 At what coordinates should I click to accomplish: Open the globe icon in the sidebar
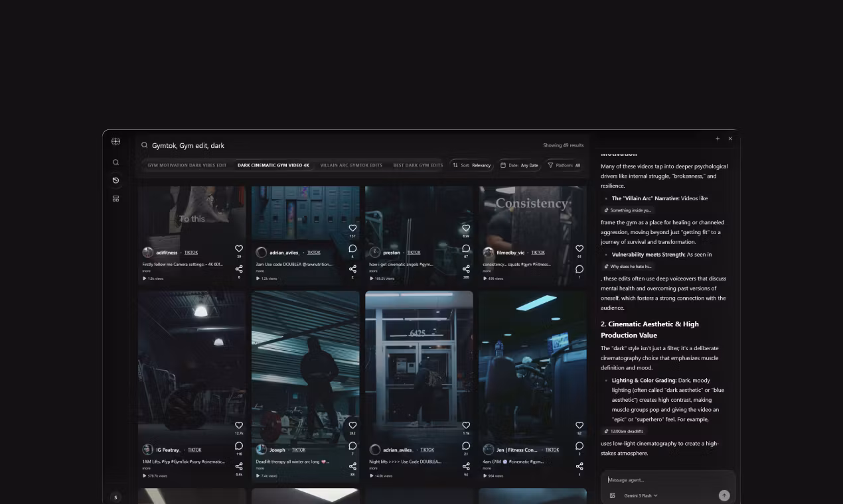coord(115,141)
